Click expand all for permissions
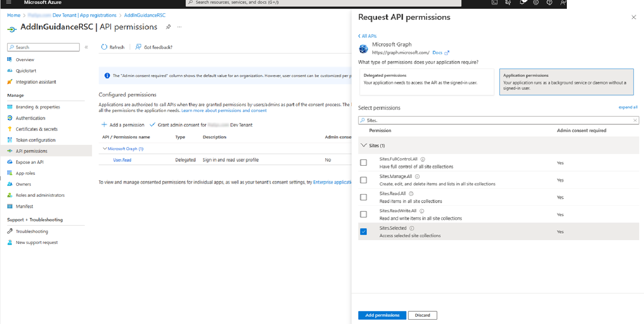Image resolution: width=644 pixels, height=324 pixels. (628, 107)
